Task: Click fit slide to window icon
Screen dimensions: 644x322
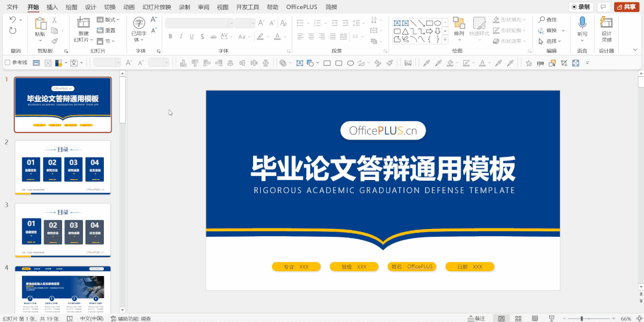Action: click(639, 318)
